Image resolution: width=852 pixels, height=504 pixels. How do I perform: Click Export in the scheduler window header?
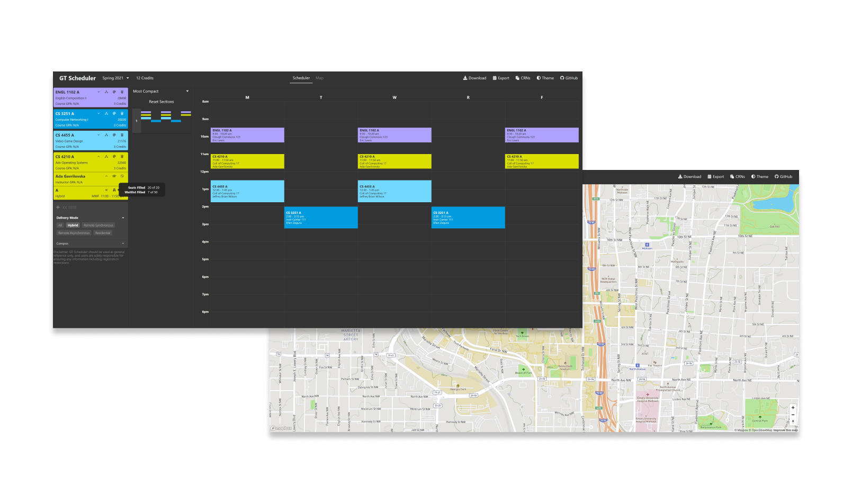click(501, 78)
